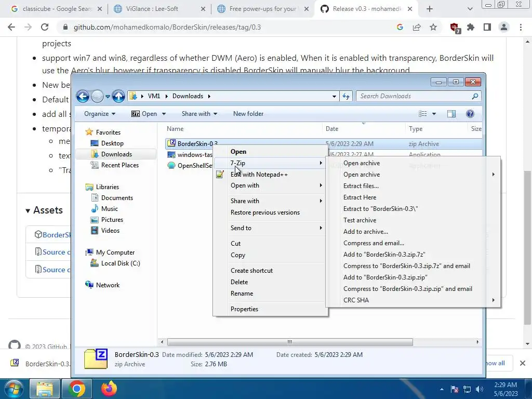The image size is (532, 399).
Task: Click the Chrome side panel icon
Action: coord(487,27)
